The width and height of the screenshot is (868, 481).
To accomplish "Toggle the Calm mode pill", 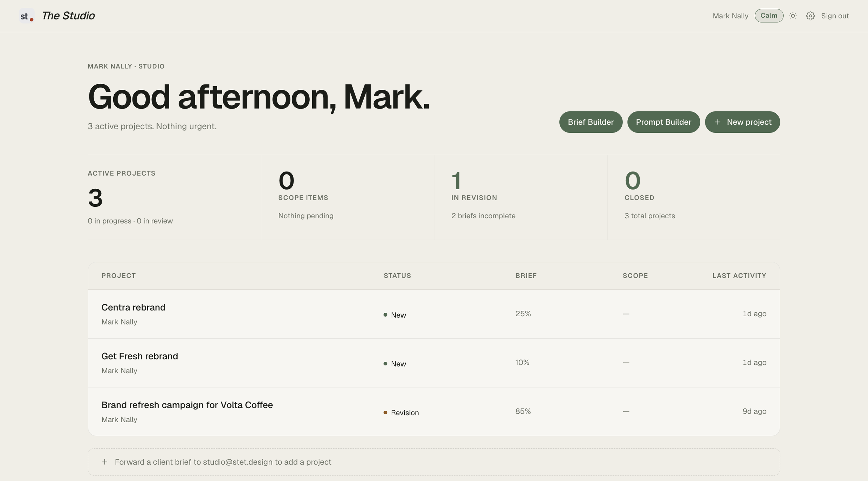I will [x=769, y=16].
